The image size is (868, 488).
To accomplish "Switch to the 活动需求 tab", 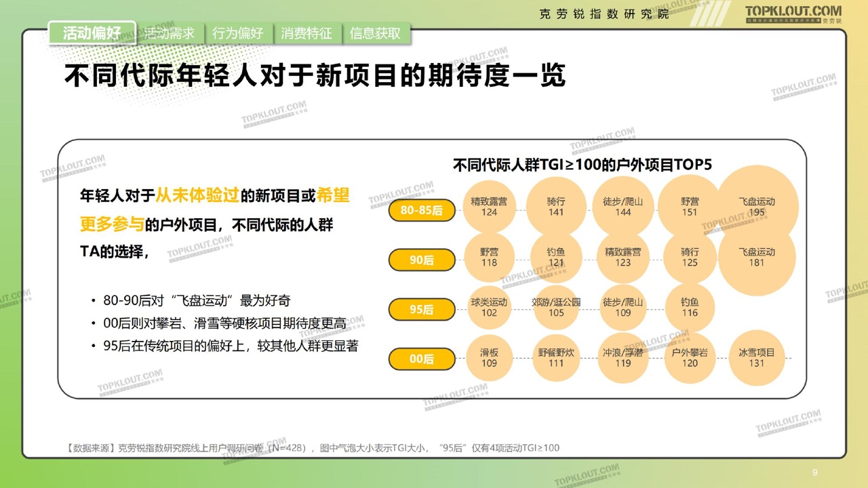I will [170, 33].
